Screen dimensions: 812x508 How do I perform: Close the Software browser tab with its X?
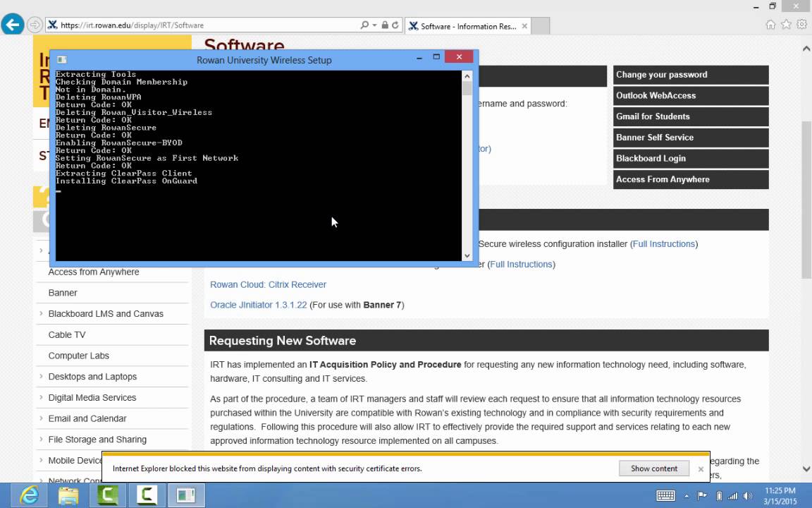524,26
